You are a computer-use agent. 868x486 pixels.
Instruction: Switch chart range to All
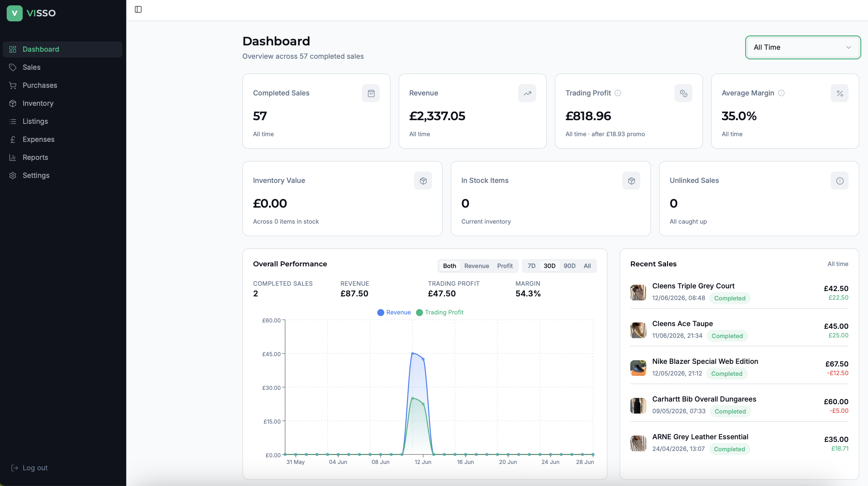587,266
